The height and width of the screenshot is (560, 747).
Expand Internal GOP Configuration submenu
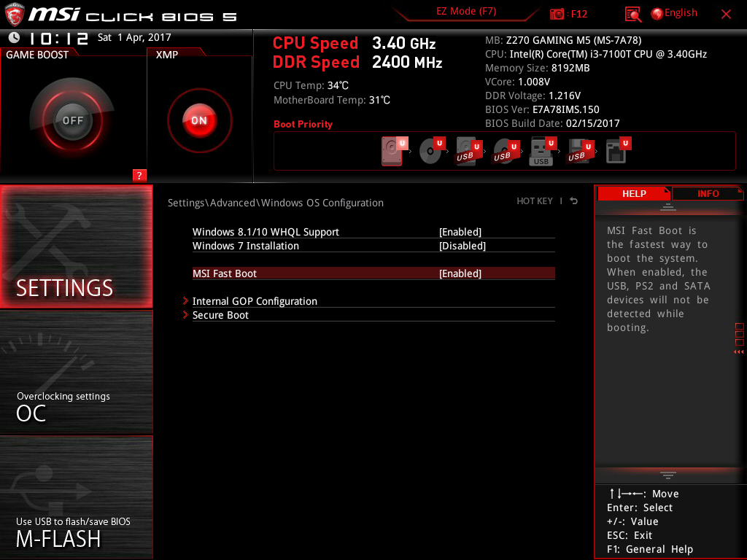tap(255, 301)
